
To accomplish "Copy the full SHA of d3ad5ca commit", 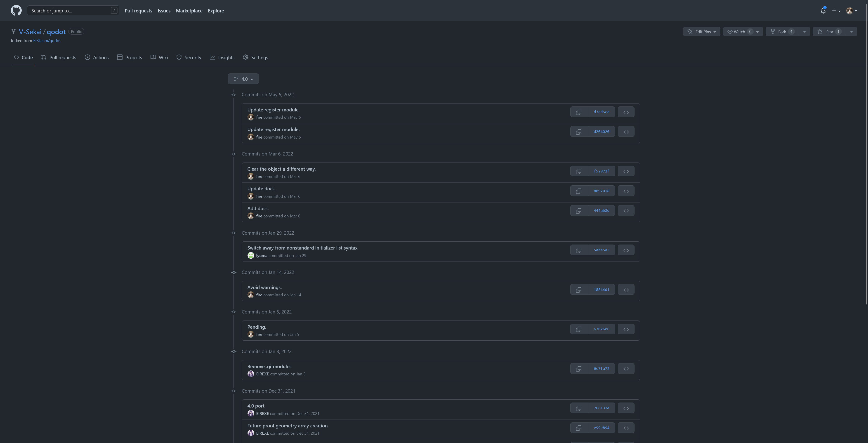I will 579,111.
